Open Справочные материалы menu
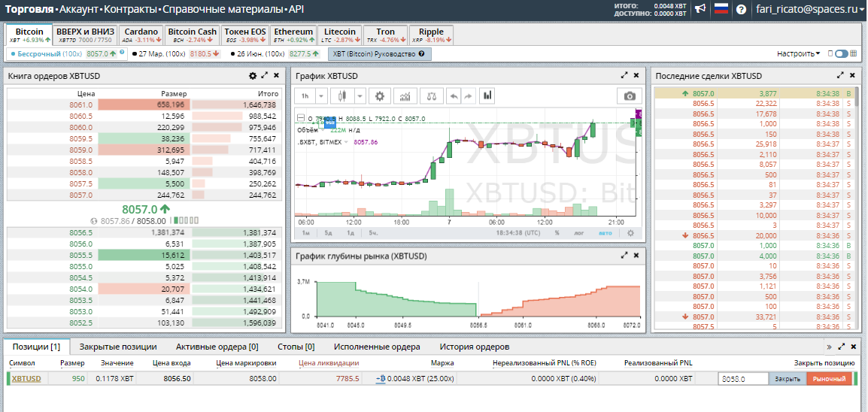The image size is (868, 412). click(x=222, y=10)
